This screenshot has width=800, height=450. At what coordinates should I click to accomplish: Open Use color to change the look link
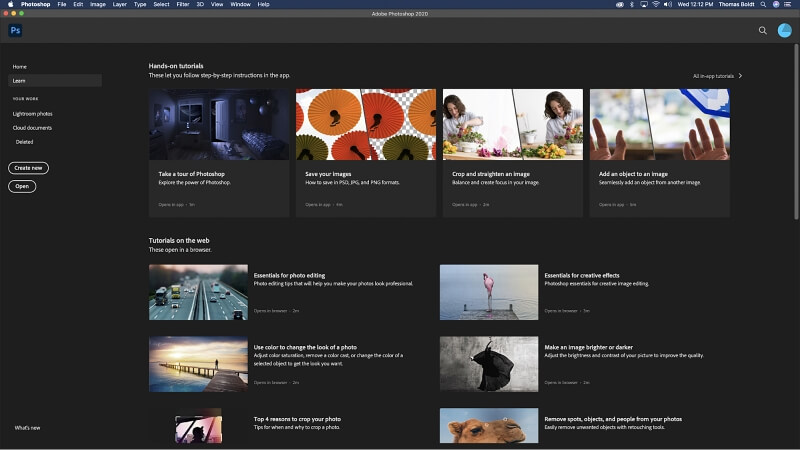coord(305,347)
